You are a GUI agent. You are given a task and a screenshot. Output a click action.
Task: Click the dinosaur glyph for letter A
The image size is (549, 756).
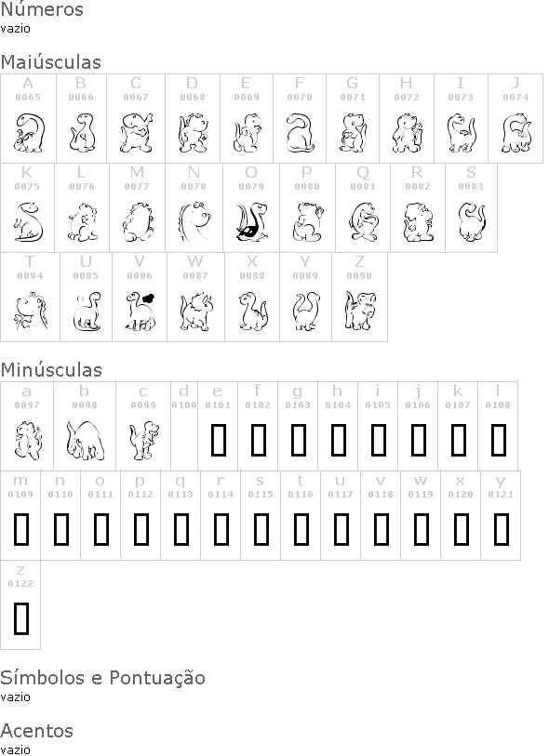pyautogui.click(x=30, y=133)
